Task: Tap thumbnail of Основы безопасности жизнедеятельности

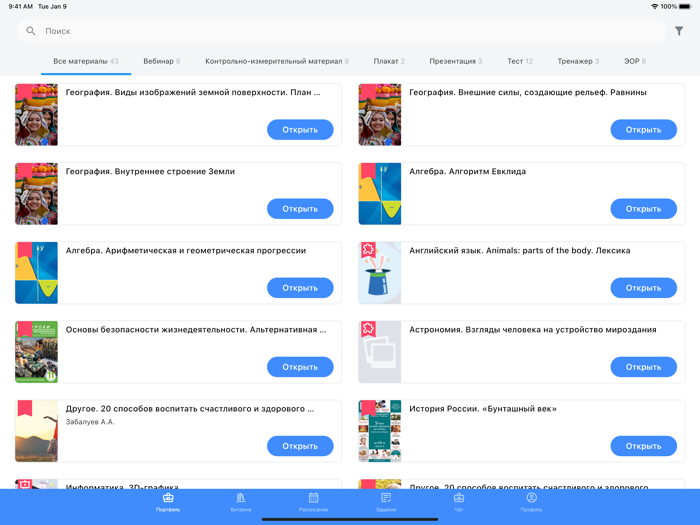Action: click(36, 352)
